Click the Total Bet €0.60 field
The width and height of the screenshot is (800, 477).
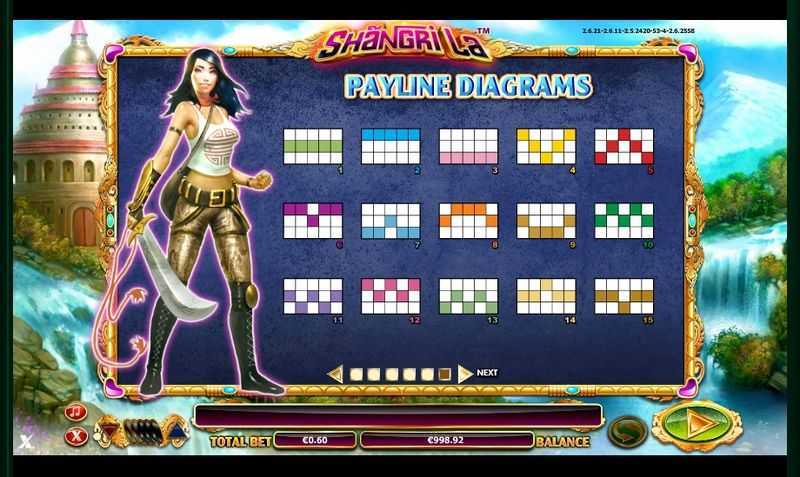click(315, 440)
